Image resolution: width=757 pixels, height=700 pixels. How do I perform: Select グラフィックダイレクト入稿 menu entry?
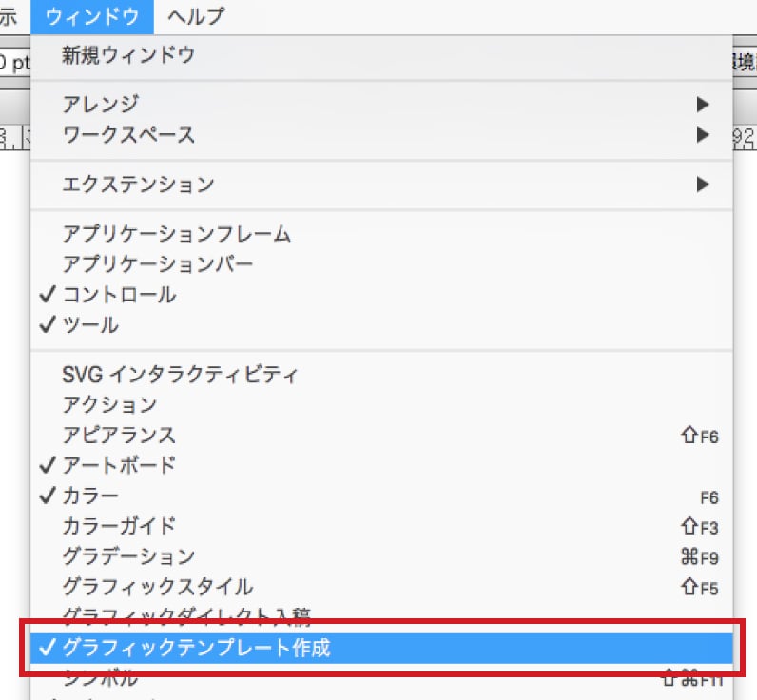185,616
